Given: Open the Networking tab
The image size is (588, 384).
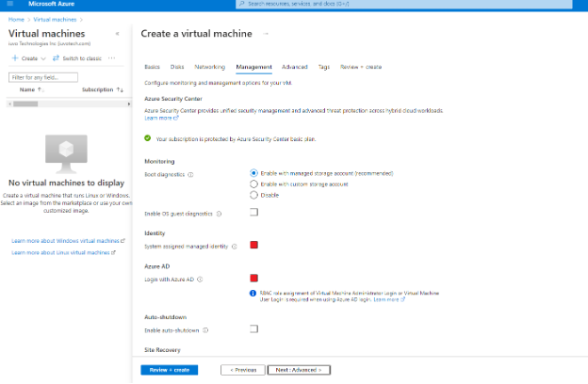Looking at the screenshot, I should click(x=209, y=67).
